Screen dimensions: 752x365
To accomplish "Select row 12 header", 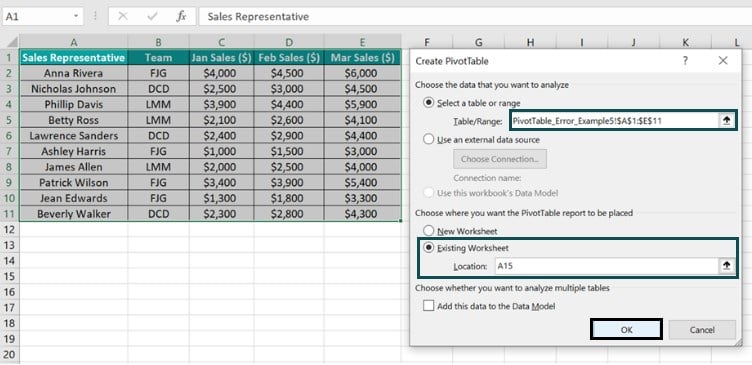I will point(10,230).
